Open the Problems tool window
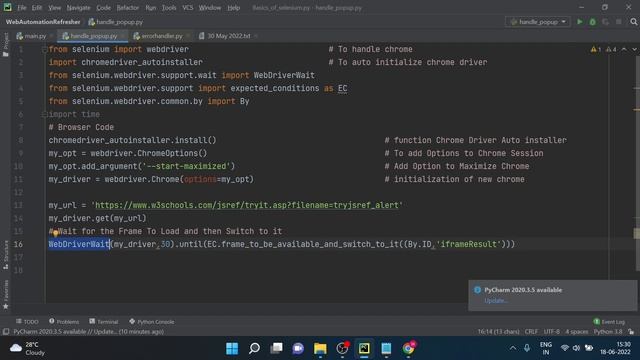 tap(64, 322)
